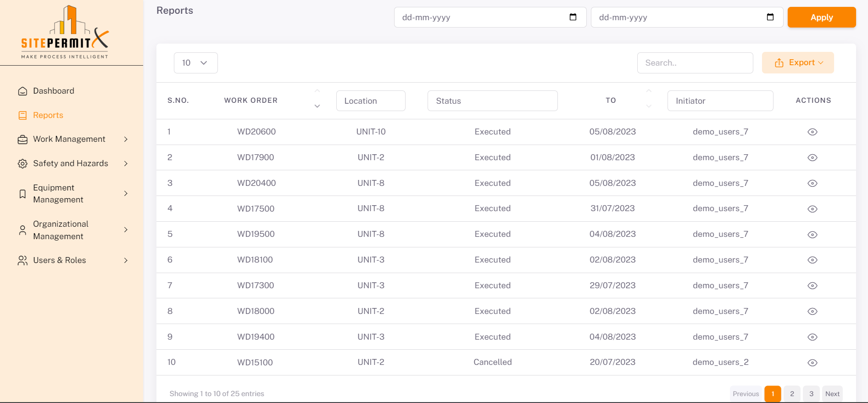
Task: Click the Next pagination button
Action: [832, 394]
